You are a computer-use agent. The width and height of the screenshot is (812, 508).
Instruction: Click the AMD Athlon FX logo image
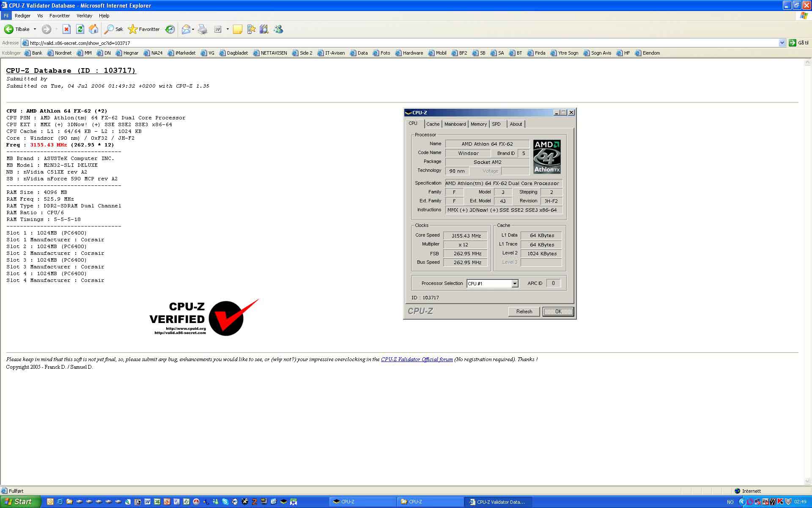(x=547, y=157)
